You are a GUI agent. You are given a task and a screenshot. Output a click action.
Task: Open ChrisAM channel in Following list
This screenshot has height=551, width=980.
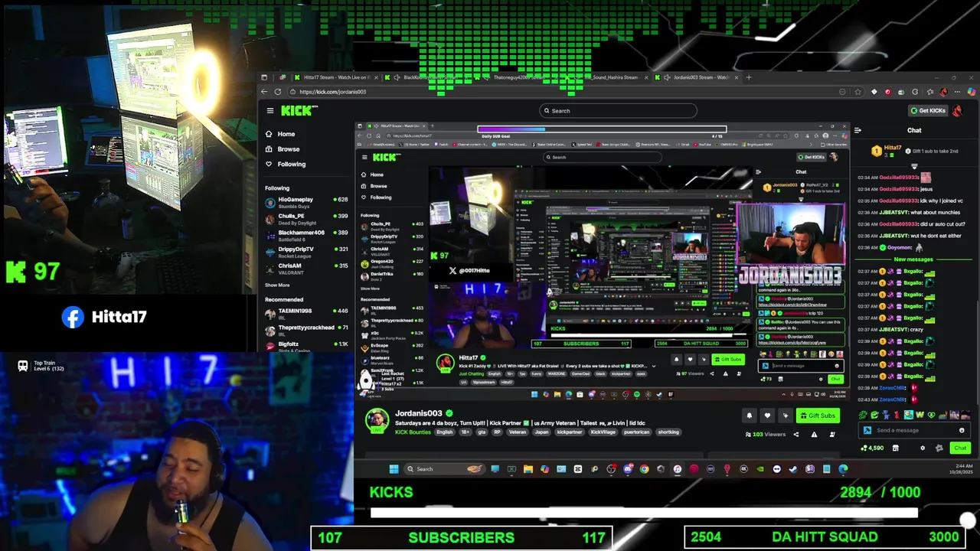click(x=306, y=269)
